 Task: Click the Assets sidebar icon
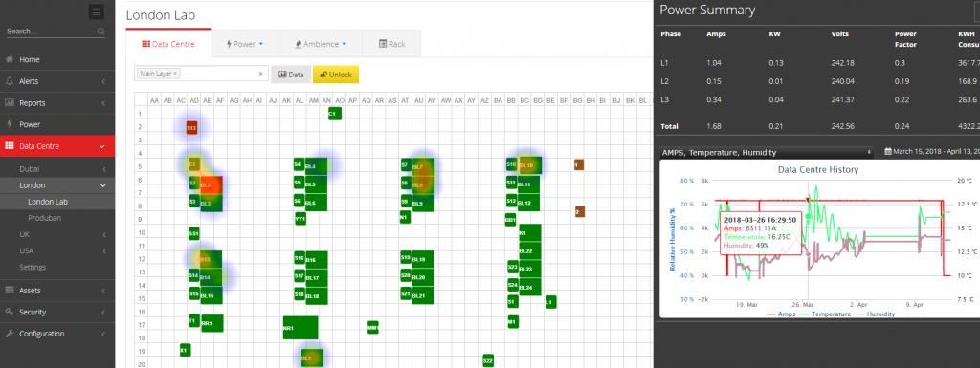coord(10,290)
